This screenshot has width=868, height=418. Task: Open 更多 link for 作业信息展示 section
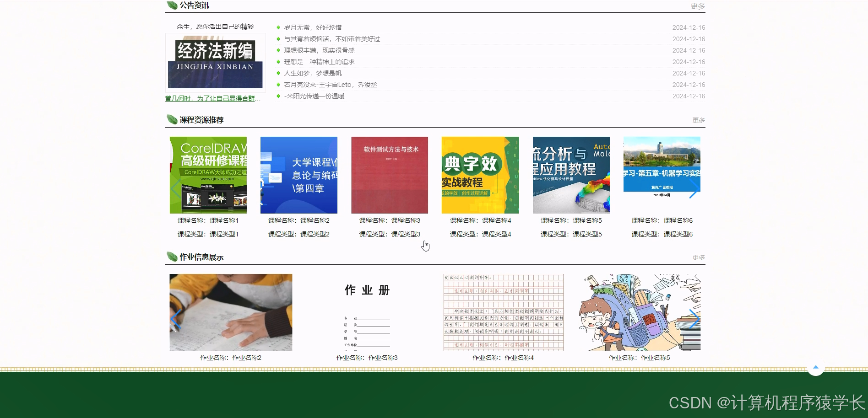698,257
